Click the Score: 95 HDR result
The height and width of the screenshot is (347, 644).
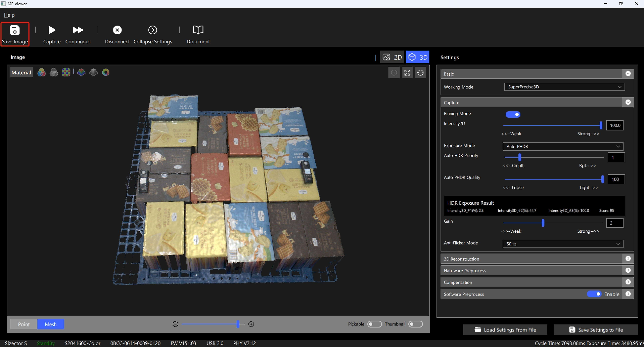[x=607, y=210]
